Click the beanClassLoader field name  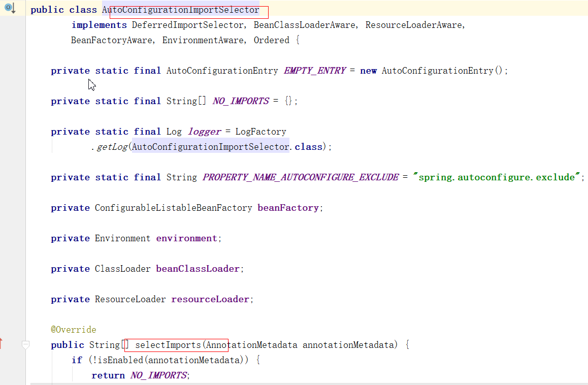tap(198, 269)
